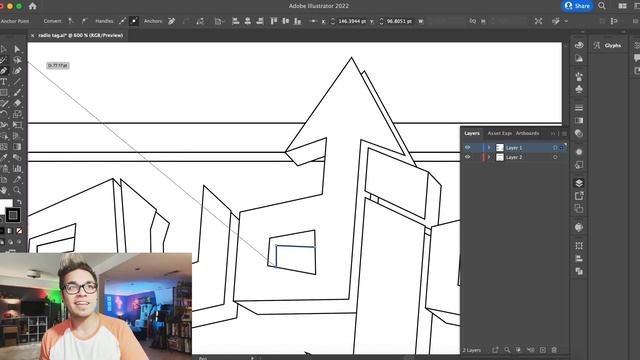
Task: Open the Arrange Documents dropdown
Action: [622, 6]
